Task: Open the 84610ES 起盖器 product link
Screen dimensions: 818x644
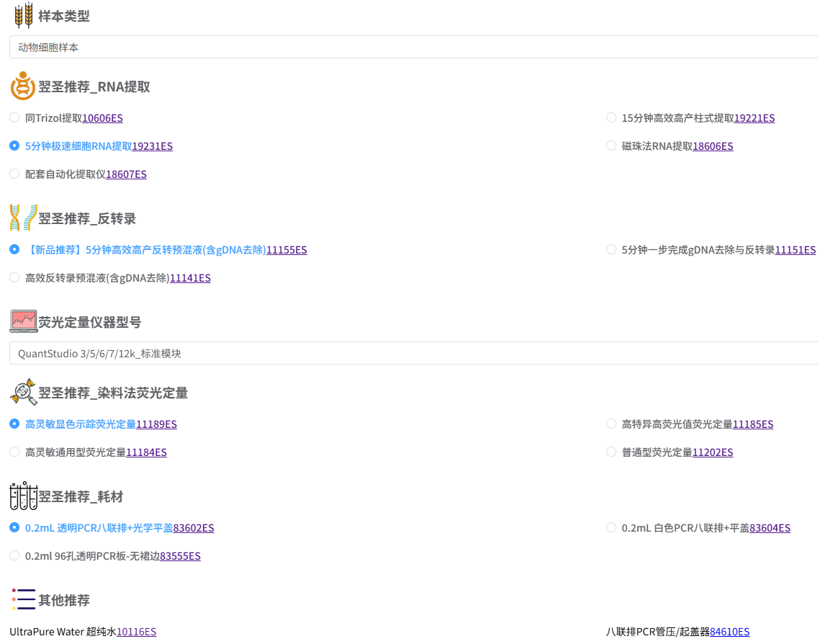Action: (x=729, y=632)
